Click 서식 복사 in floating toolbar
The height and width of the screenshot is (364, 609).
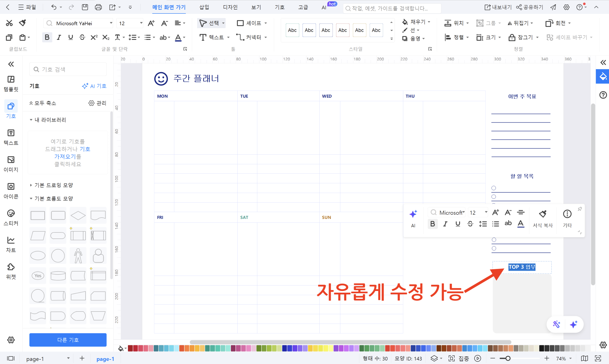coord(542,218)
